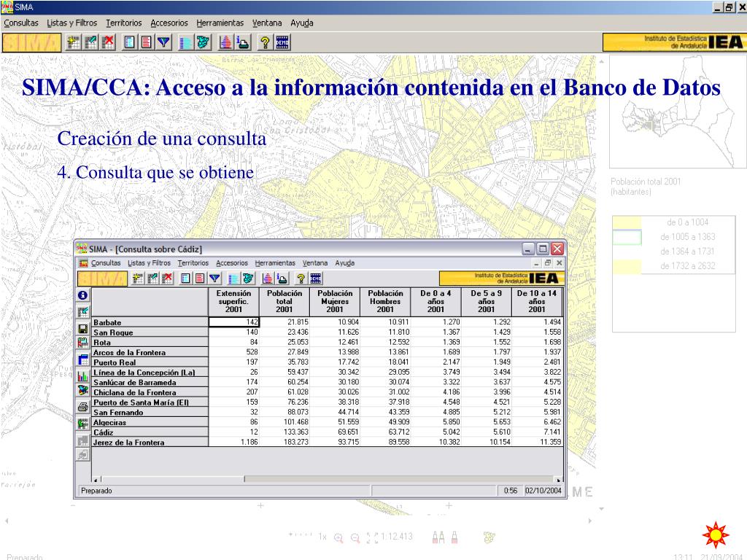Click the help question mark in the Consulta sobre Cádiz toolbar

[301, 279]
